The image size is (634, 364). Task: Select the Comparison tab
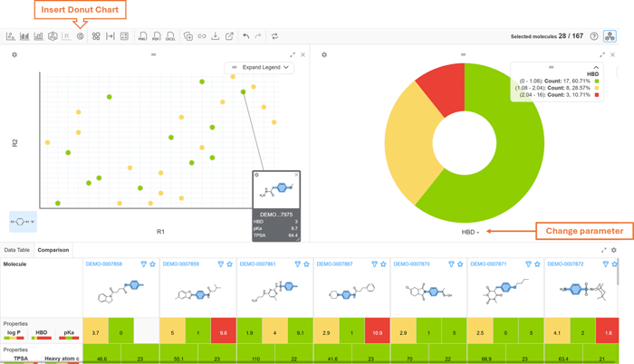coord(53,250)
